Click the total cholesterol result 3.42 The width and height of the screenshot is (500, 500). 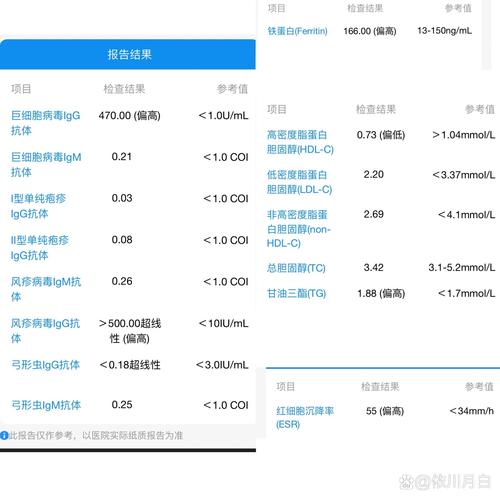click(374, 267)
